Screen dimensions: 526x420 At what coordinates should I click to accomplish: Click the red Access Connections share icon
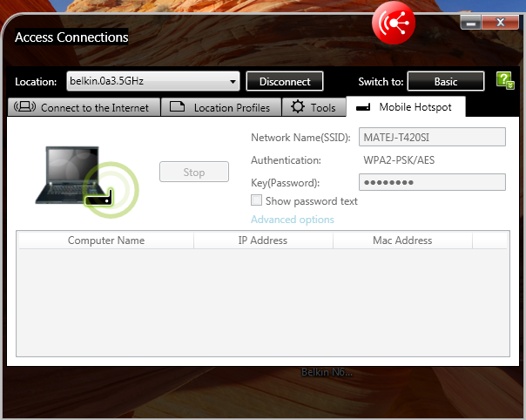click(394, 24)
